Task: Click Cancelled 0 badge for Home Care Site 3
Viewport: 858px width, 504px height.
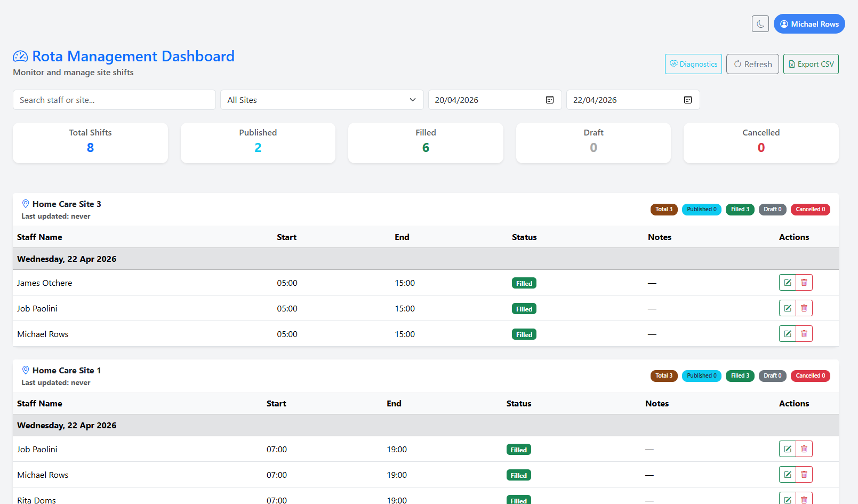Action: tap(811, 210)
